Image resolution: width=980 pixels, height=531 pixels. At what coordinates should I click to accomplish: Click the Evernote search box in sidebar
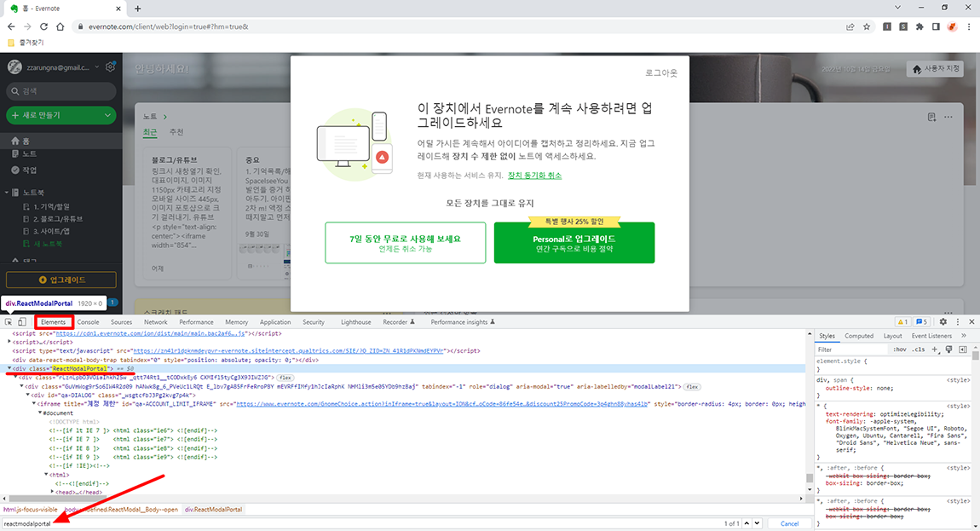point(61,91)
